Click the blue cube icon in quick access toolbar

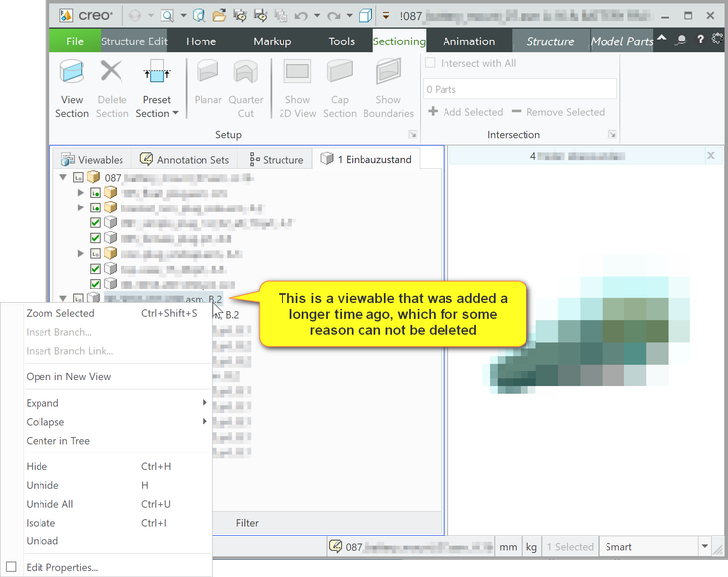(x=365, y=16)
